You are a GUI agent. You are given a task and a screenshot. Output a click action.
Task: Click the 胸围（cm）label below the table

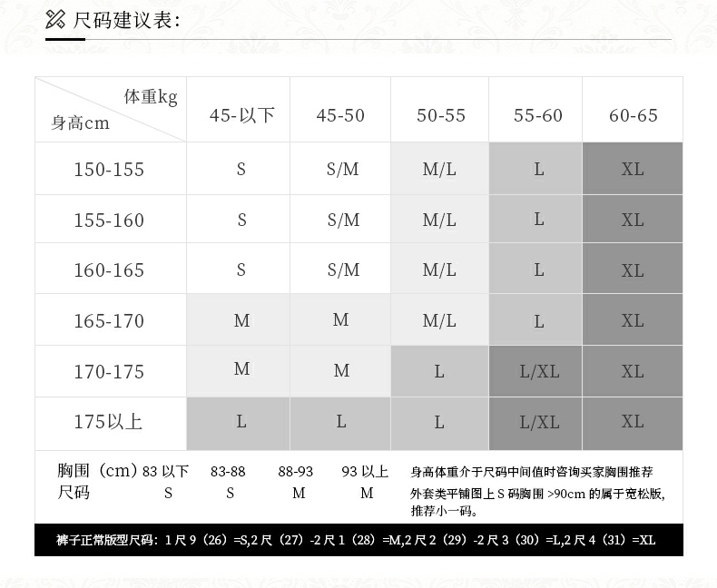[97, 471]
